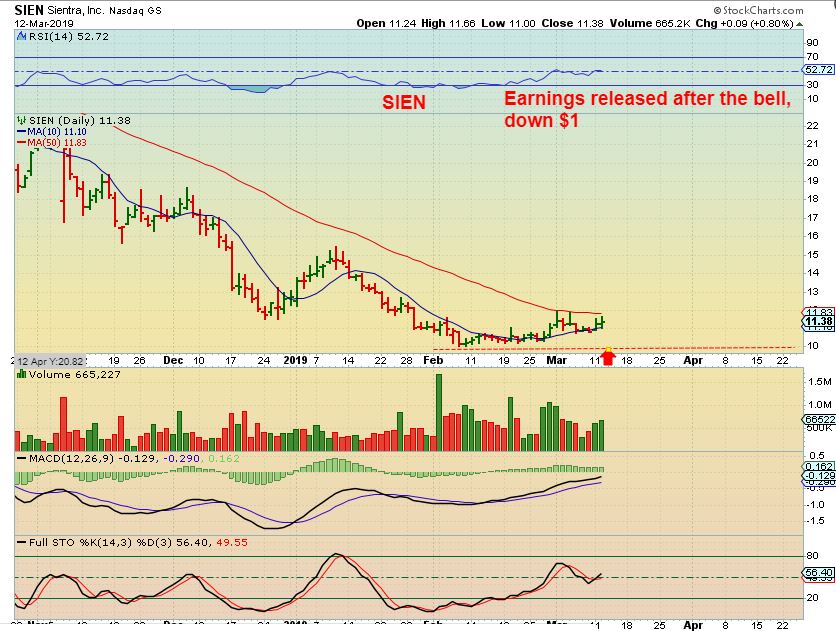The width and height of the screenshot is (836, 631).
Task: Click the 1.0M label on volume axis
Action: [819, 405]
